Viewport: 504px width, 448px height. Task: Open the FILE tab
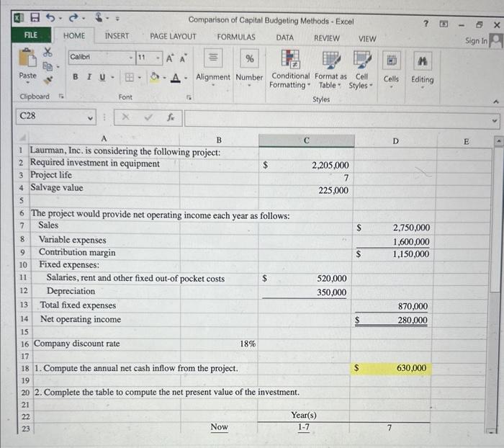tap(31, 35)
